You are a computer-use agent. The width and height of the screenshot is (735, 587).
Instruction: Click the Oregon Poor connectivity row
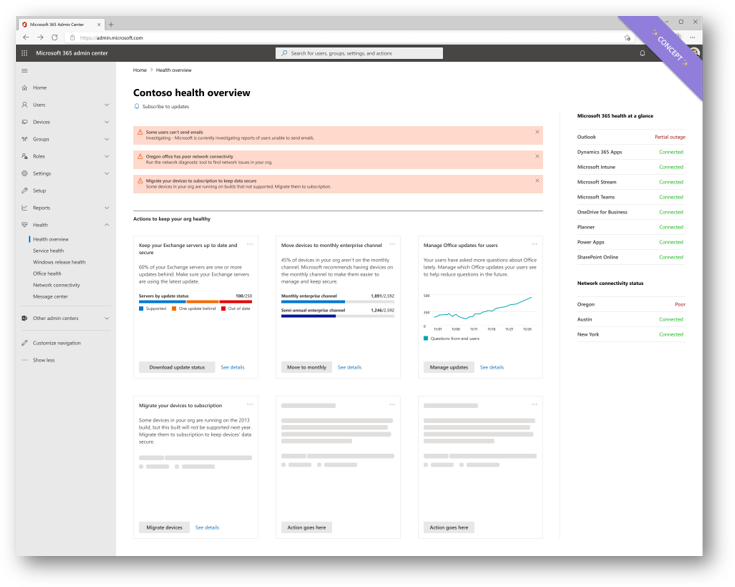click(631, 304)
